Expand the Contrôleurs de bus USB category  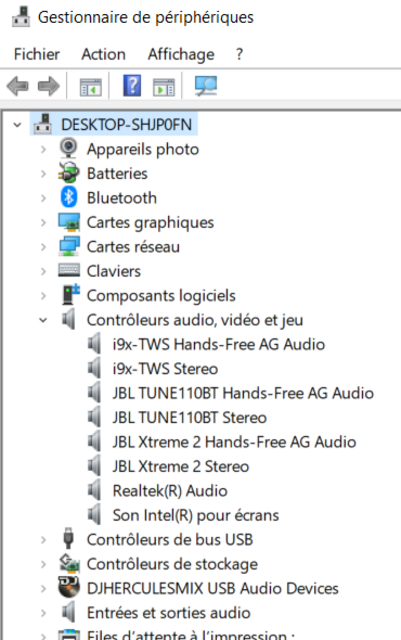[43, 540]
